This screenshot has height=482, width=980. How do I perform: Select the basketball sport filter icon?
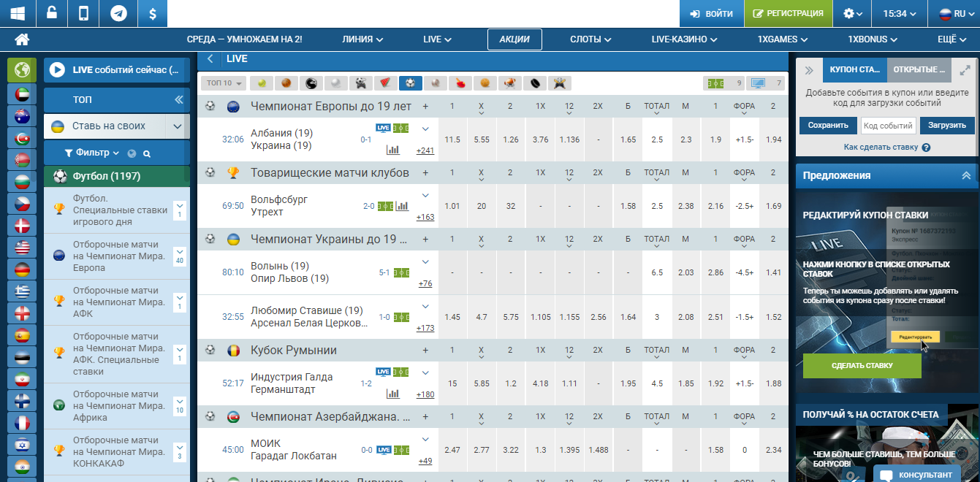coord(286,83)
